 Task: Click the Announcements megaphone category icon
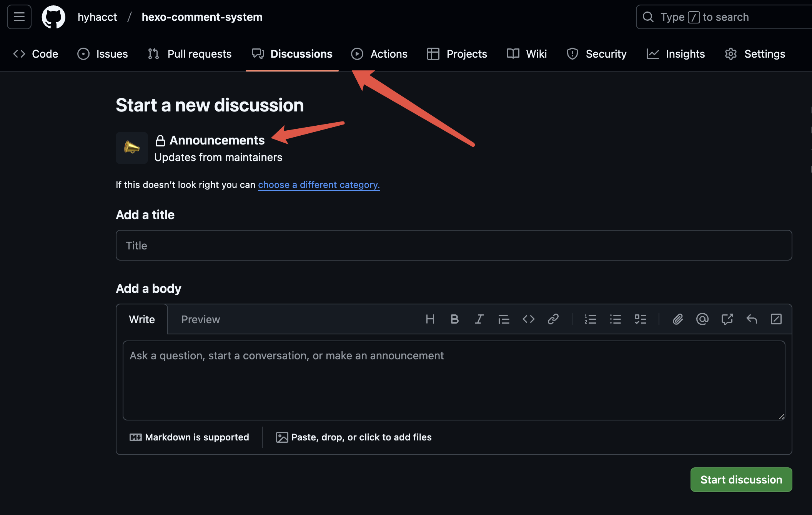pos(132,148)
